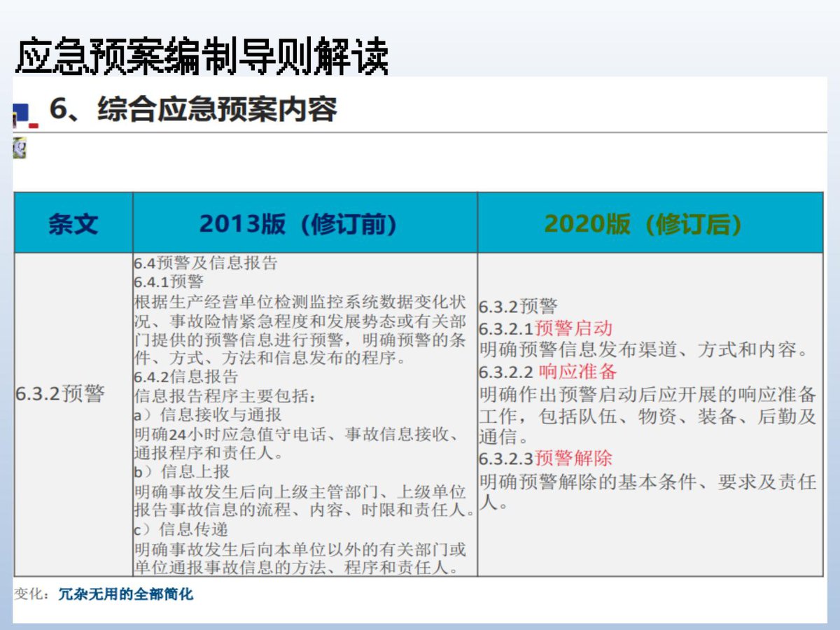Click the 6.4预警及信息报告 line
Image resolution: width=840 pixels, height=630 pixels.
coord(206,263)
